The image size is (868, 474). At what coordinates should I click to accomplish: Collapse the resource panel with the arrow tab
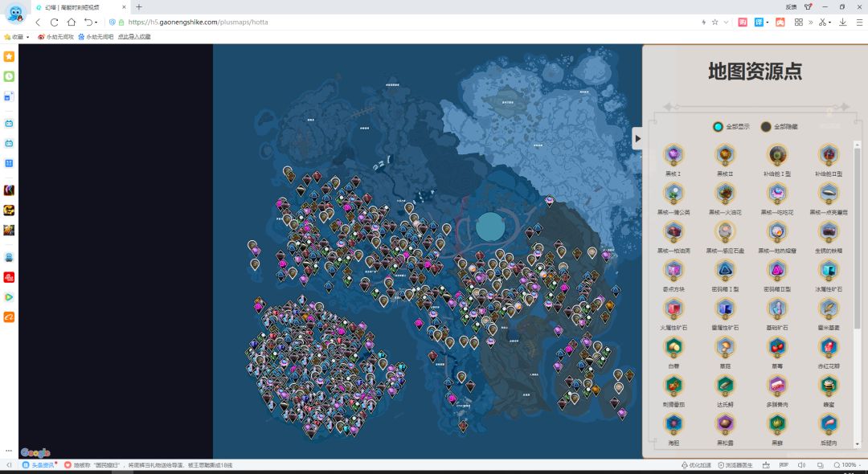(637, 138)
